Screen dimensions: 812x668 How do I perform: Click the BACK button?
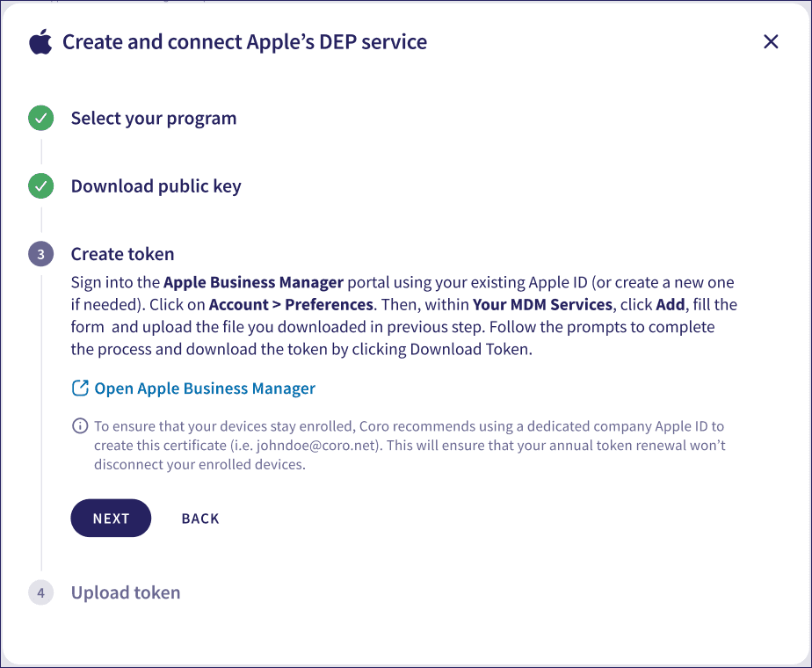tap(199, 518)
